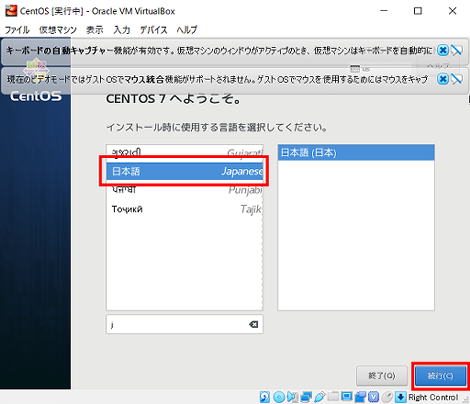Clear the language search field
Viewport: 470px width, 404px height.
point(253,324)
